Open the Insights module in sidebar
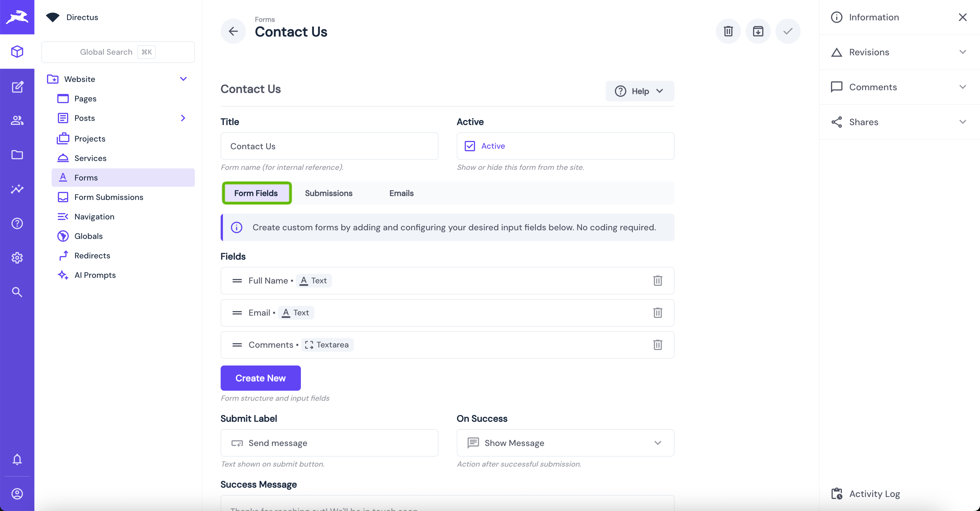Viewport: 980px width, 511px height. 17,189
